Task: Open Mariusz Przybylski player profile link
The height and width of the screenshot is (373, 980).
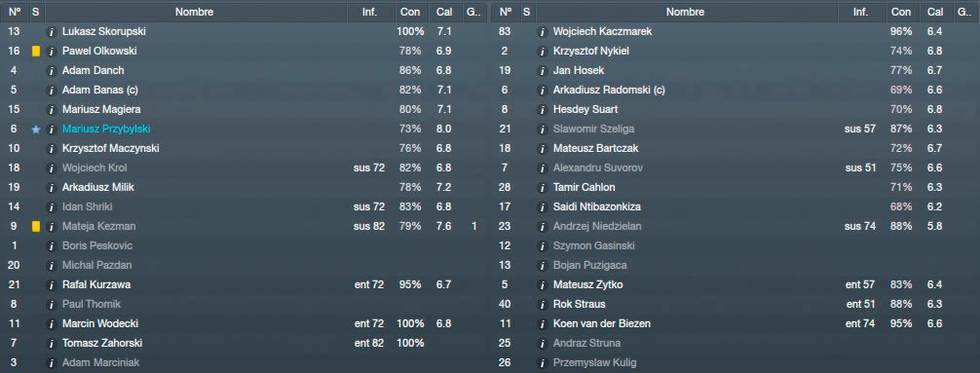Action: pyautogui.click(x=106, y=129)
